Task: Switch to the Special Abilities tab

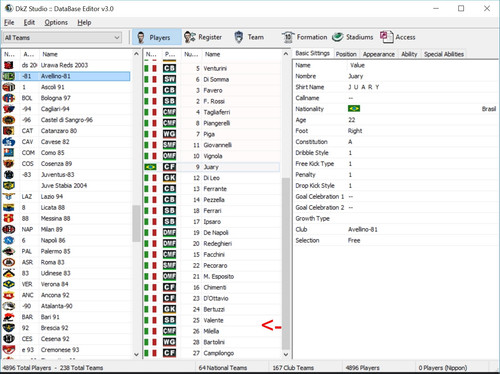Action: point(444,54)
